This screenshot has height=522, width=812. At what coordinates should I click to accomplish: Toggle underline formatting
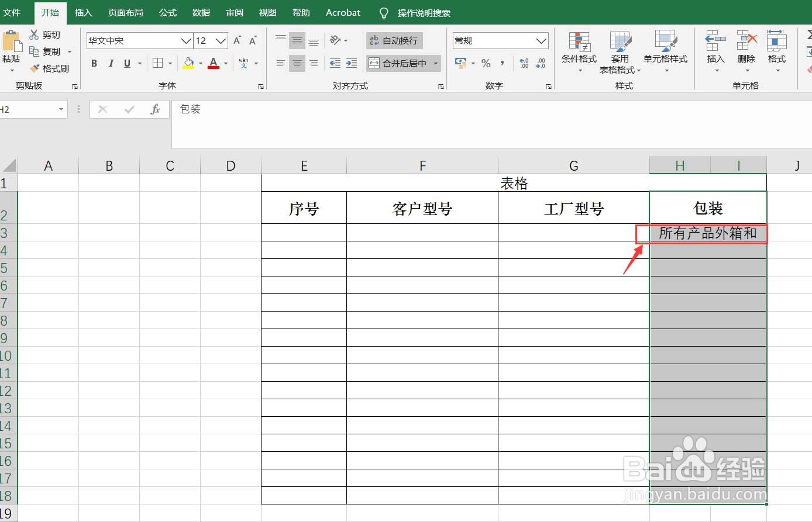[x=126, y=63]
